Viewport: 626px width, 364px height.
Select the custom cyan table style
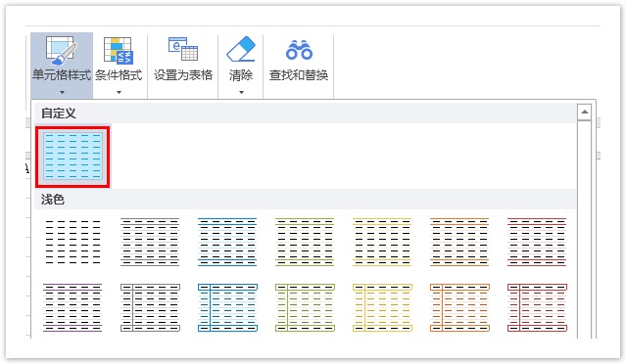[x=72, y=157]
